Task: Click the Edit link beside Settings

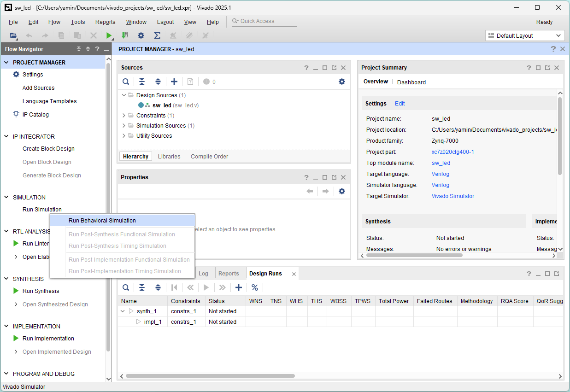Action: tap(400, 104)
